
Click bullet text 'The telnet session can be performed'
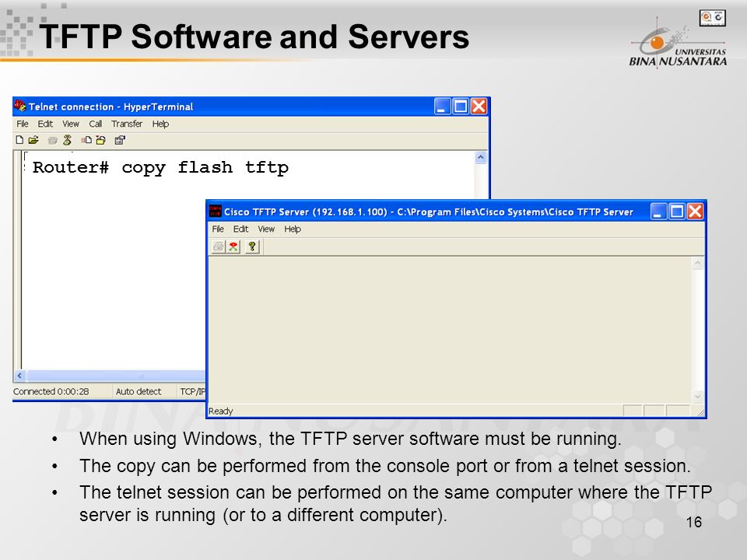[395, 504]
